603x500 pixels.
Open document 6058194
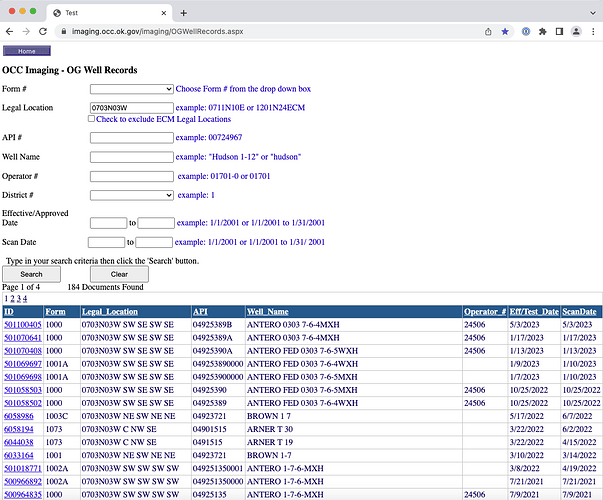tap(19, 429)
